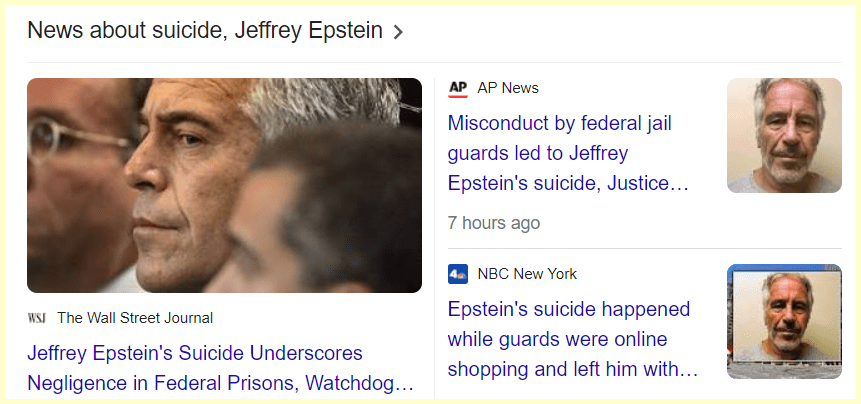The image size is (861, 404).
Task: Open the thumbnail beside the NBC New York article
Action: 784,321
